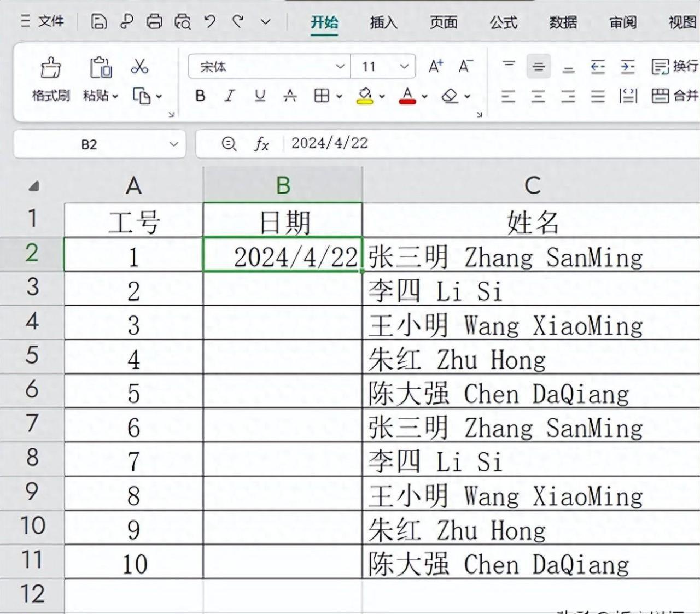
Task: Toggle underline formatting
Action: [260, 96]
